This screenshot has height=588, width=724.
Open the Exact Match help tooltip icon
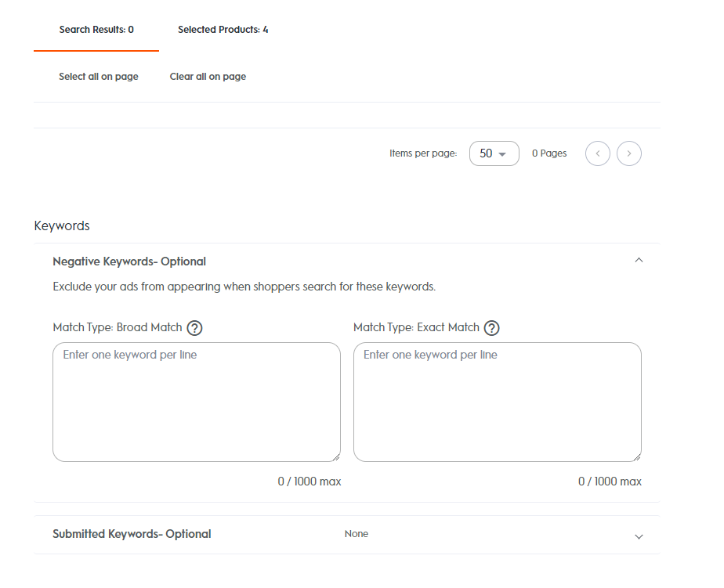click(492, 328)
